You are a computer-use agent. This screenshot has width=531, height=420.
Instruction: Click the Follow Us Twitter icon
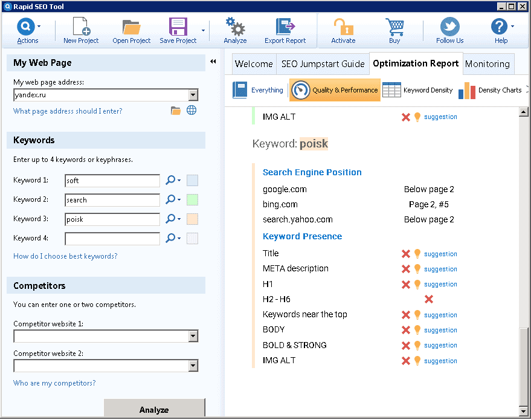449,28
